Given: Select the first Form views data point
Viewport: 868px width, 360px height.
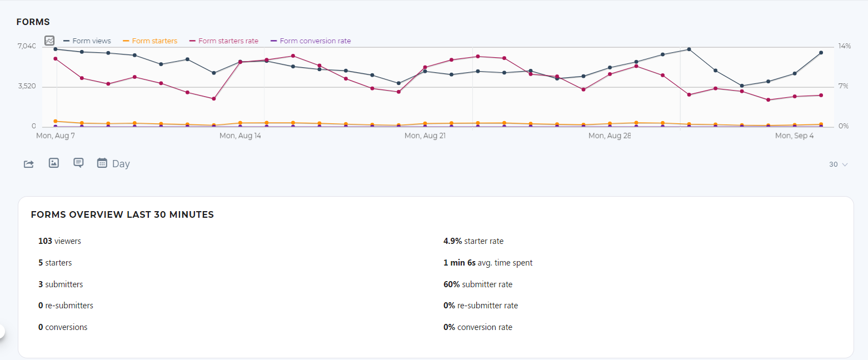Looking at the screenshot, I should 56,49.
